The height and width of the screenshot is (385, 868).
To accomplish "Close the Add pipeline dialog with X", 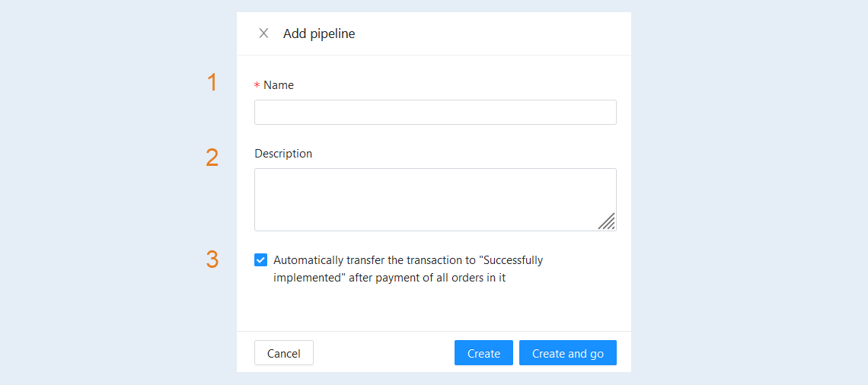I will pos(263,33).
